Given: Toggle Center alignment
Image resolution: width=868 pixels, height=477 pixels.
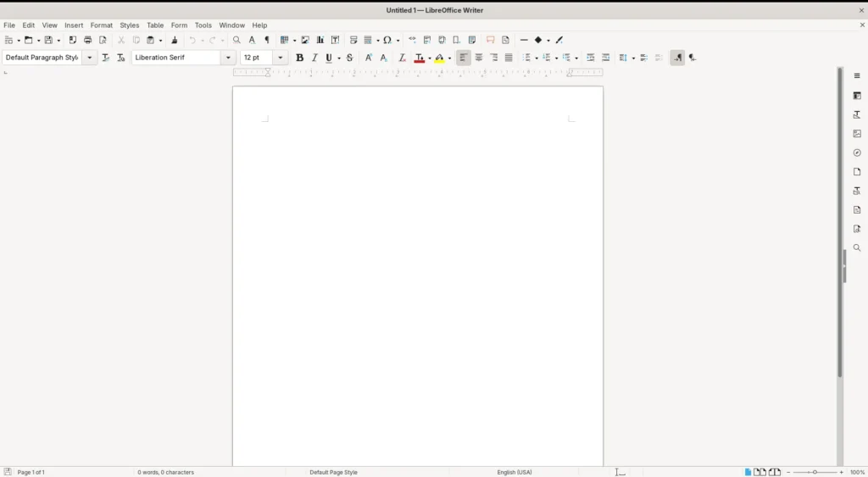Looking at the screenshot, I should tap(479, 58).
